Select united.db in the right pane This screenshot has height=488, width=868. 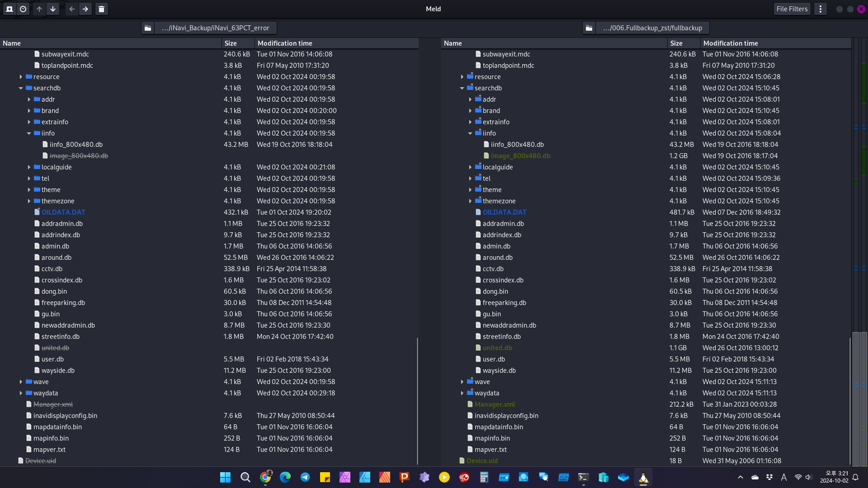pos(497,348)
